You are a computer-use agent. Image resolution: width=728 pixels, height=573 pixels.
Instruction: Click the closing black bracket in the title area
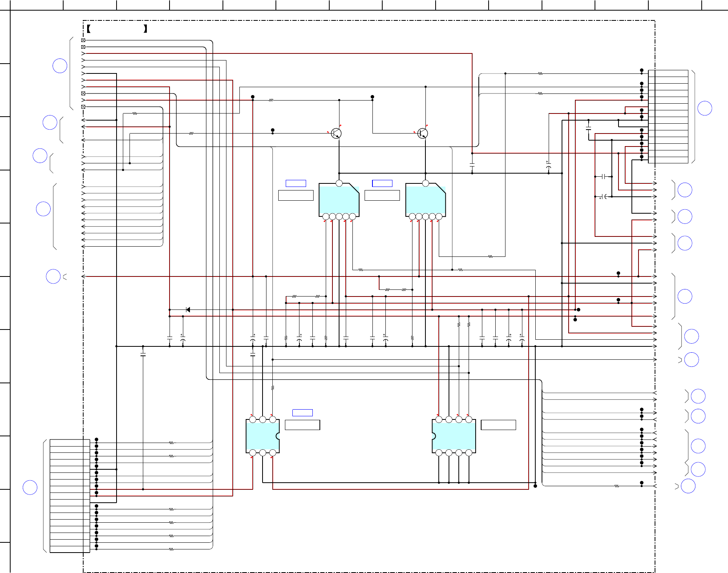[145, 29]
